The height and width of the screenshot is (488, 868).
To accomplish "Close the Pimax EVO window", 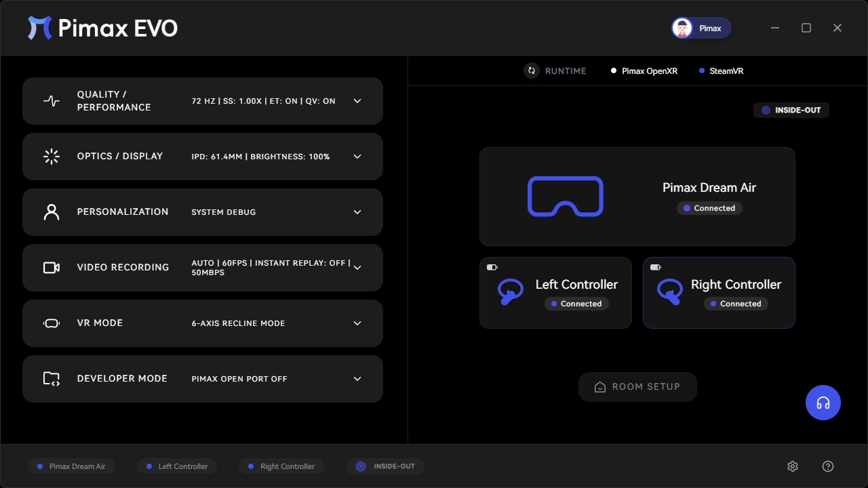I will 837,28.
